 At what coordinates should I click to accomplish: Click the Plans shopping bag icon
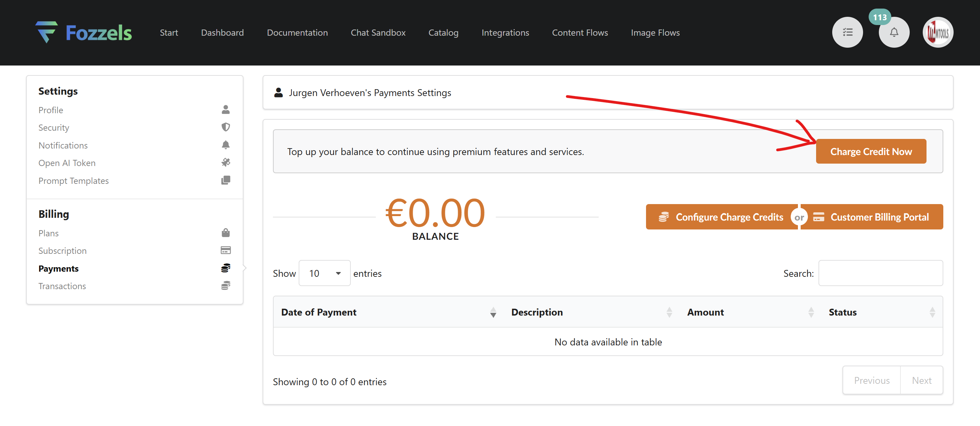pyautogui.click(x=226, y=233)
